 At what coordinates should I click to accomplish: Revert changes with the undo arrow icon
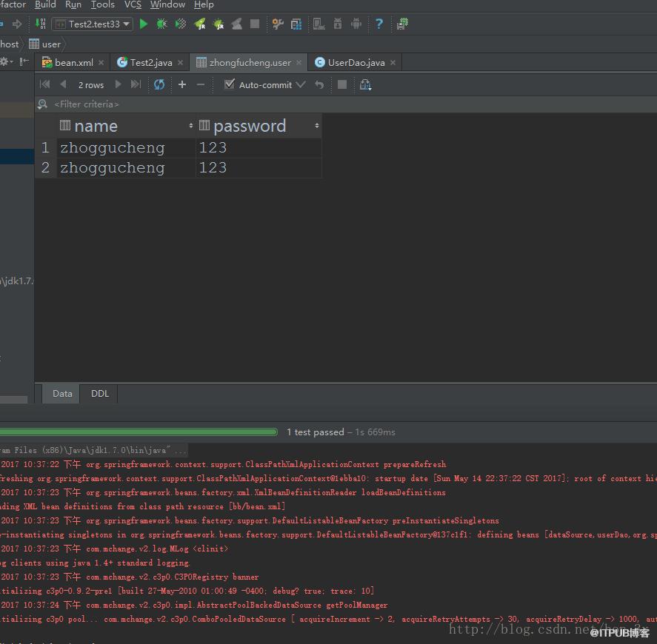319,84
